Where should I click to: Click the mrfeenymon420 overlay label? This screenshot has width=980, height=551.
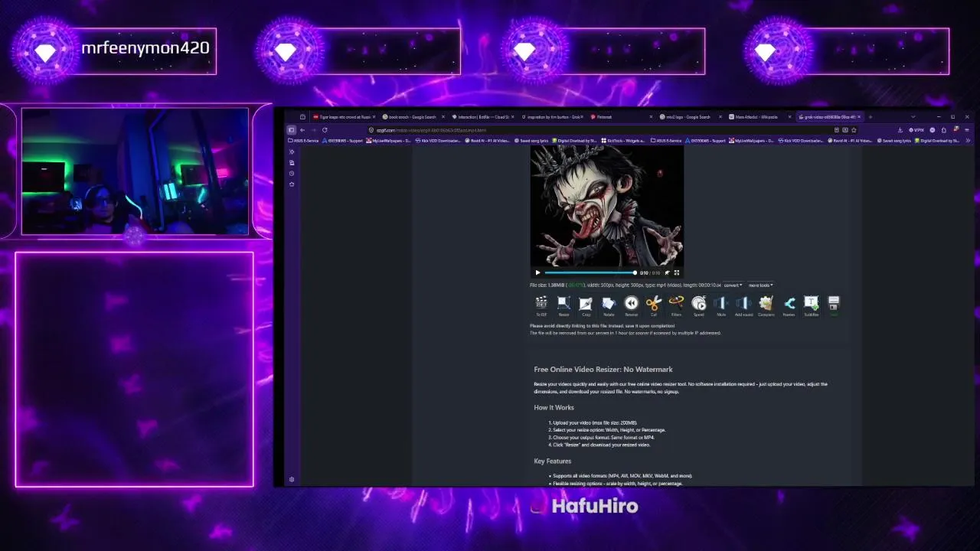coord(145,48)
